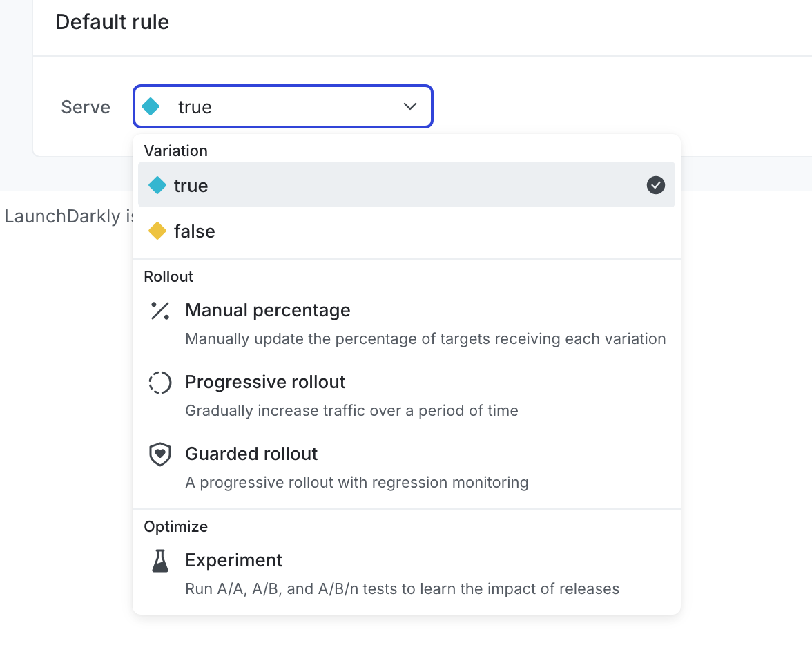This screenshot has width=812, height=652.
Task: Pick the Guarded rollout option
Action: click(251, 454)
